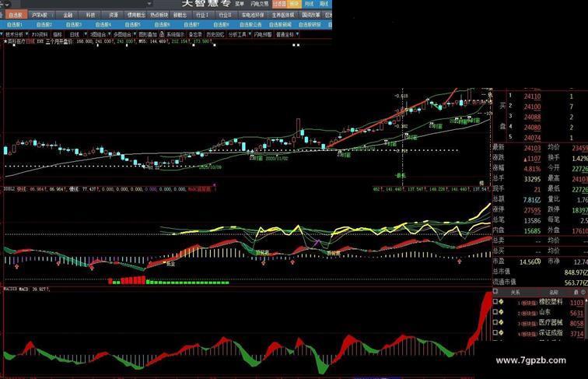Click 图形叠加 overlay button
Image resolution: width=588 pixels, height=379 pixels.
pos(148,34)
